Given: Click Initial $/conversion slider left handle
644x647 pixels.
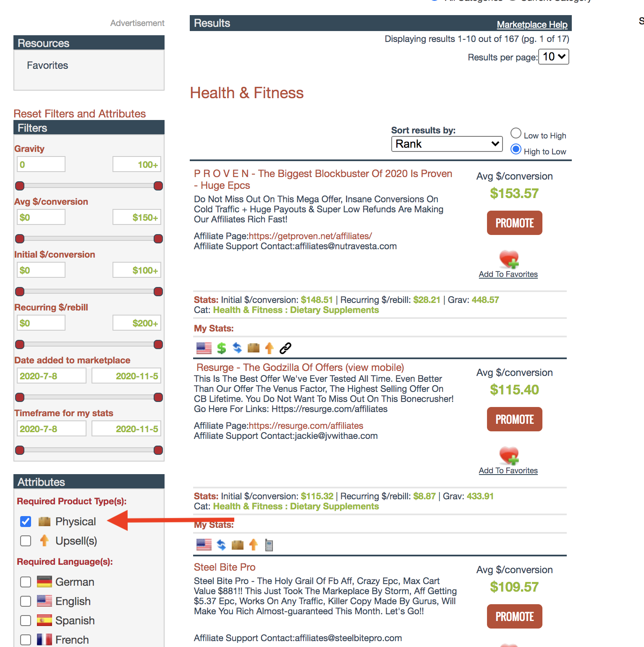Looking at the screenshot, I should 20,292.
